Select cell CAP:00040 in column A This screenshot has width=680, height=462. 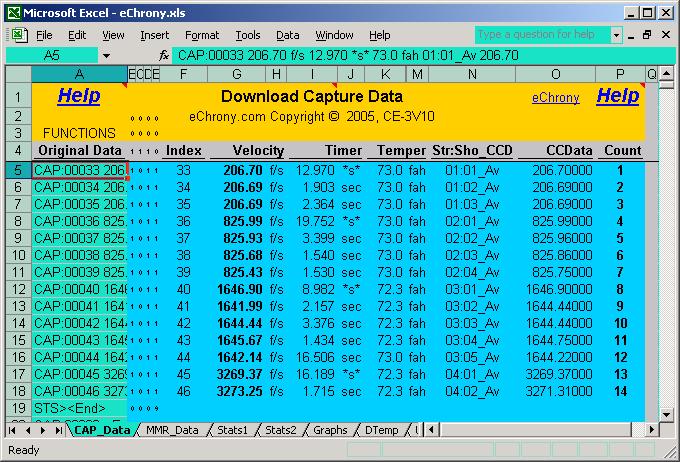(79, 289)
